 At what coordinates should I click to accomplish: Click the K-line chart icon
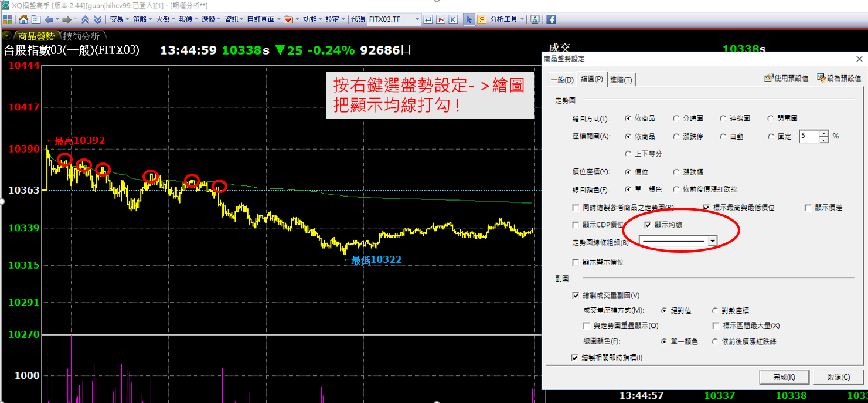(x=453, y=19)
